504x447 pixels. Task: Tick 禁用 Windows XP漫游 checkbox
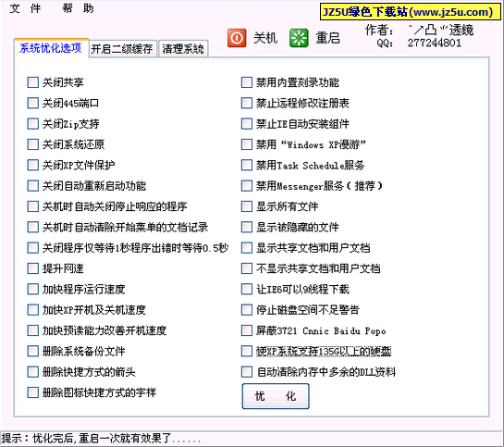[247, 144]
